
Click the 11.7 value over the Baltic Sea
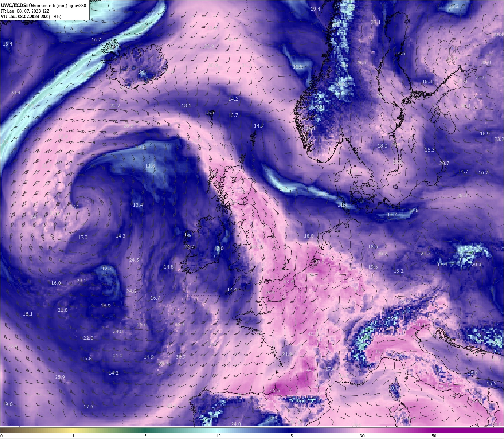click(x=392, y=214)
